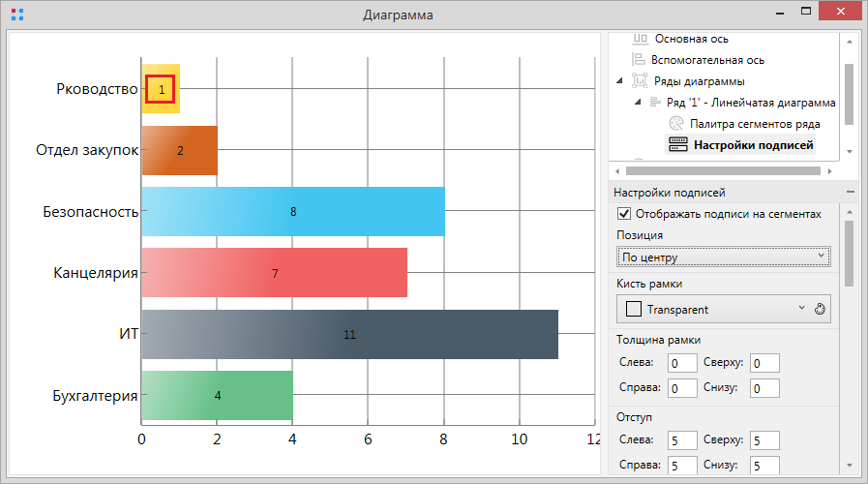Collapse the Ряды диаграммы tree node
Image resolution: width=868 pixels, height=484 pixels.
[x=619, y=81]
